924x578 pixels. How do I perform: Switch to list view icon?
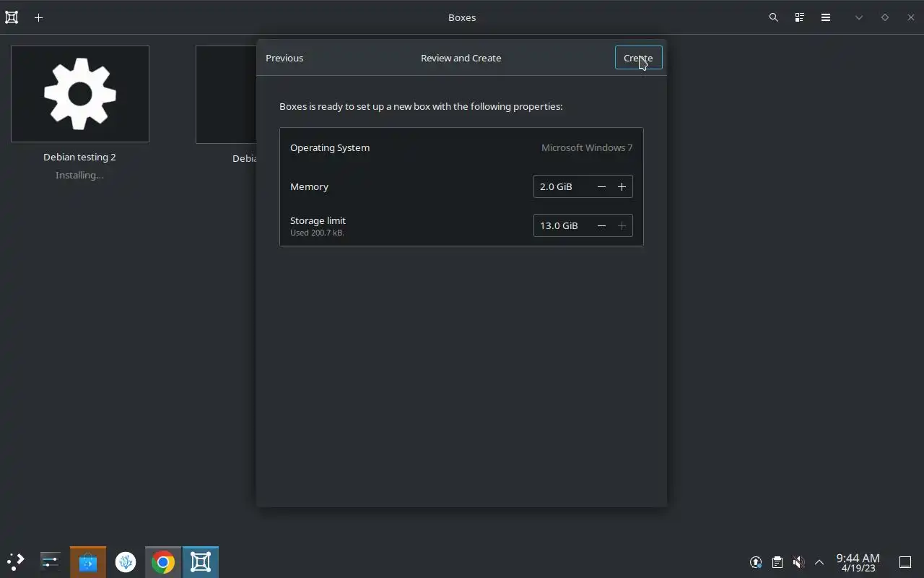(x=800, y=17)
